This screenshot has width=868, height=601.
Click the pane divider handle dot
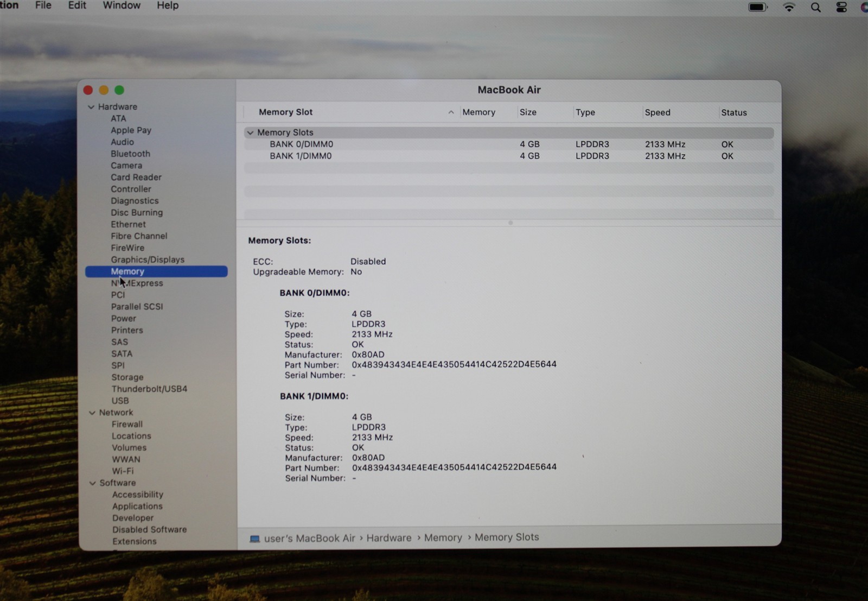pyautogui.click(x=510, y=223)
